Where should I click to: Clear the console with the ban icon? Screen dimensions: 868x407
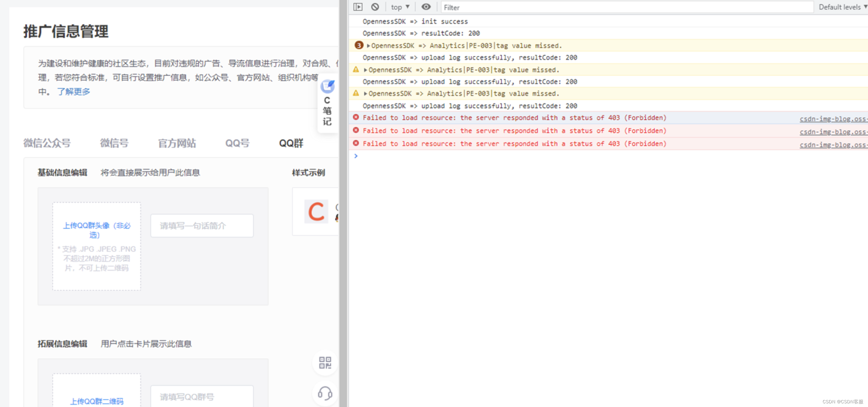(x=375, y=7)
